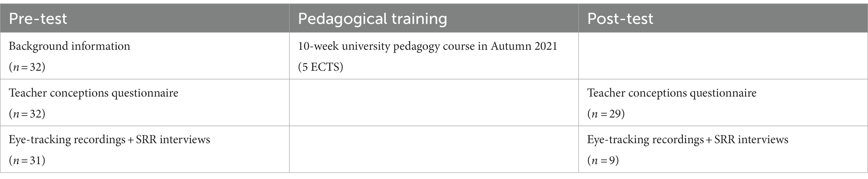The width and height of the screenshot is (868, 179).
Task: Click the (n = 29) sample size text
Action: click(606, 114)
